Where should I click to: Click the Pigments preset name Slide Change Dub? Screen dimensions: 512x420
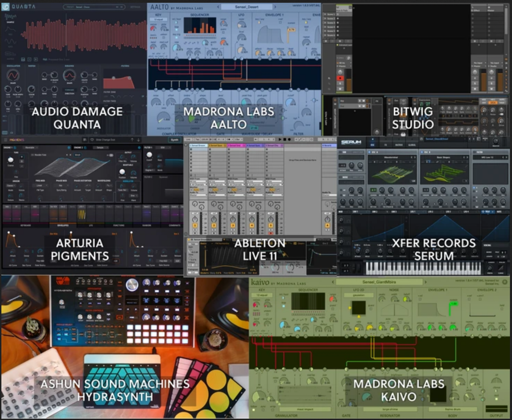pos(105,140)
